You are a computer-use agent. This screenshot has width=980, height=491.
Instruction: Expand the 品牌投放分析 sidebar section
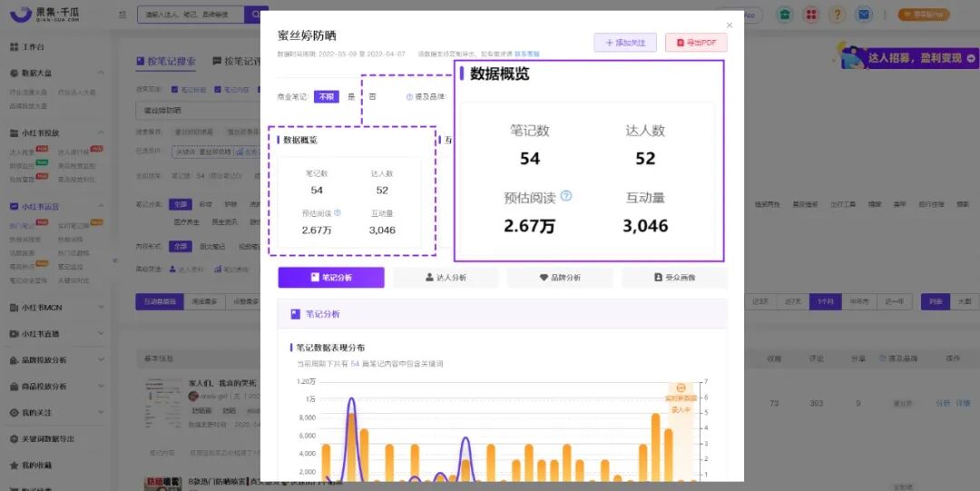101,360
